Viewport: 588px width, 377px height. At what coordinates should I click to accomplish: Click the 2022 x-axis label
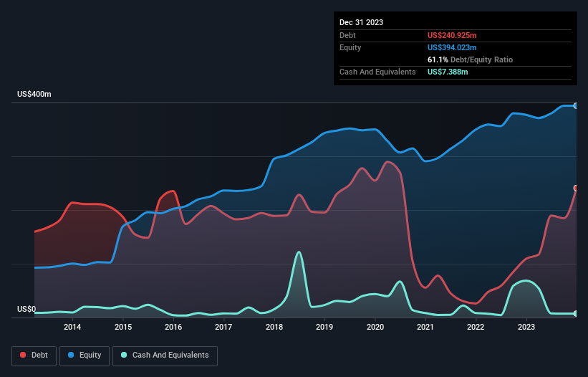476,327
